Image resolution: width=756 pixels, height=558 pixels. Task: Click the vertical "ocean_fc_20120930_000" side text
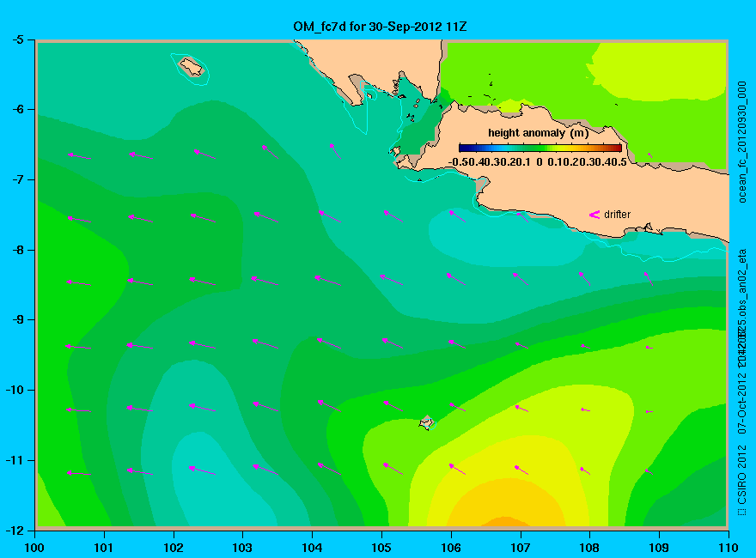742,143
